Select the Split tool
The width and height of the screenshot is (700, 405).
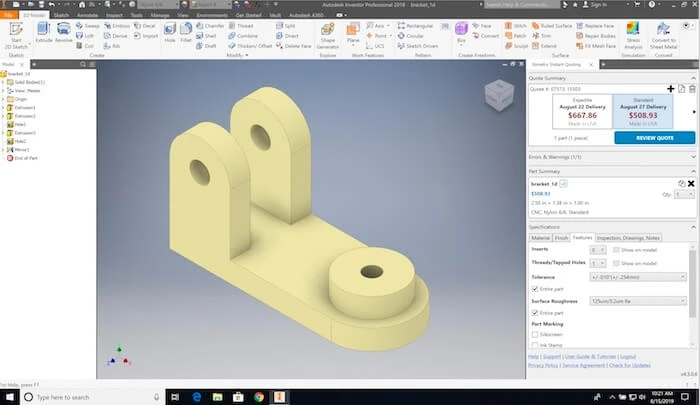(x=286, y=26)
